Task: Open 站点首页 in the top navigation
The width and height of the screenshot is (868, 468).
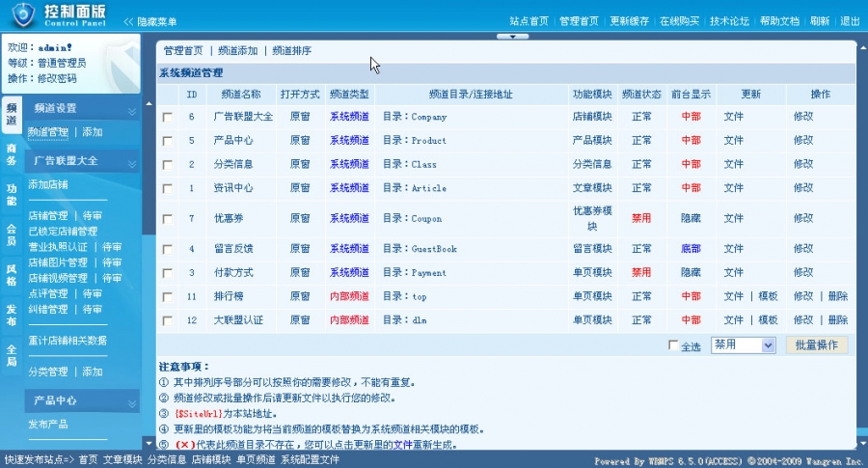Action: pyautogui.click(x=529, y=21)
